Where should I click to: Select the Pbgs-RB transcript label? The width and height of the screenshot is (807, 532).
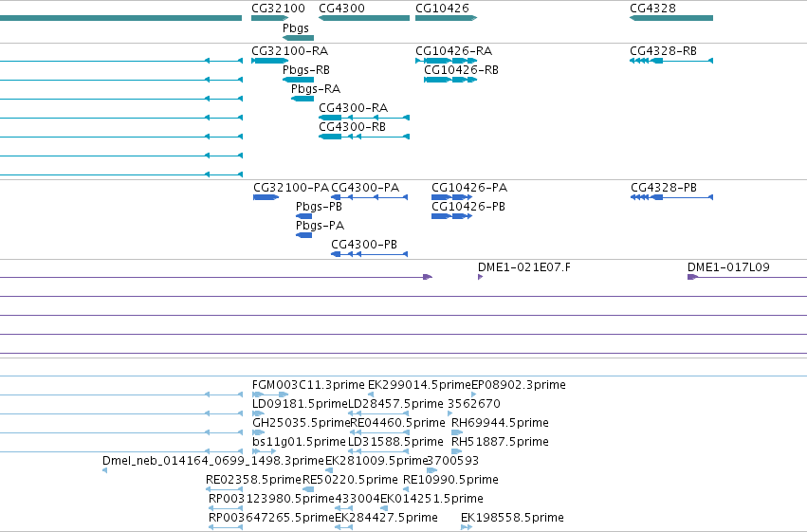click(x=305, y=70)
